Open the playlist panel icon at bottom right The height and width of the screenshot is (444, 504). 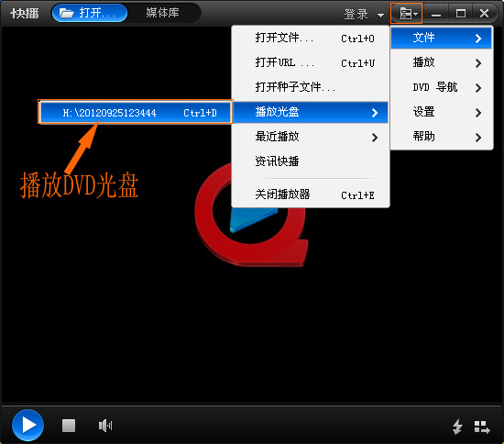pos(482,427)
